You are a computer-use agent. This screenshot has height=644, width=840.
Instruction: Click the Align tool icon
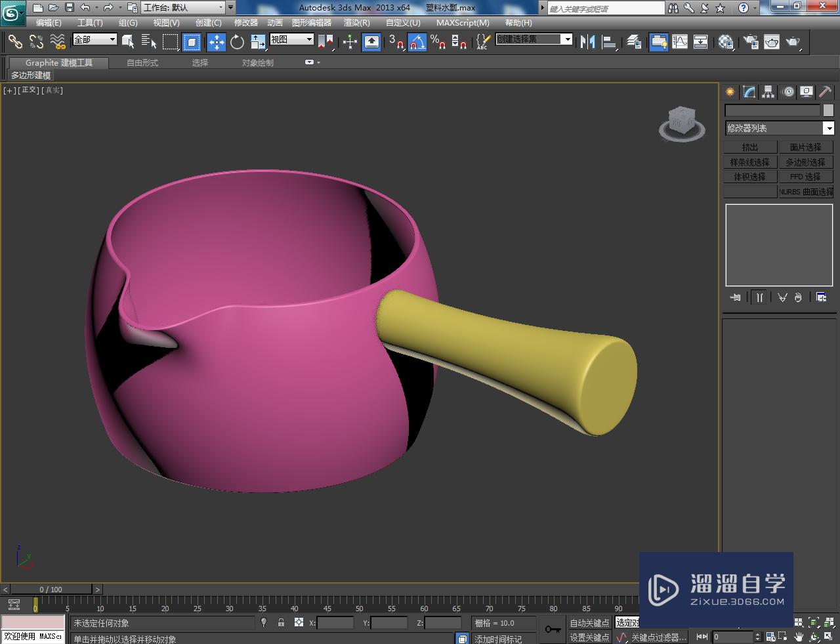[610, 42]
